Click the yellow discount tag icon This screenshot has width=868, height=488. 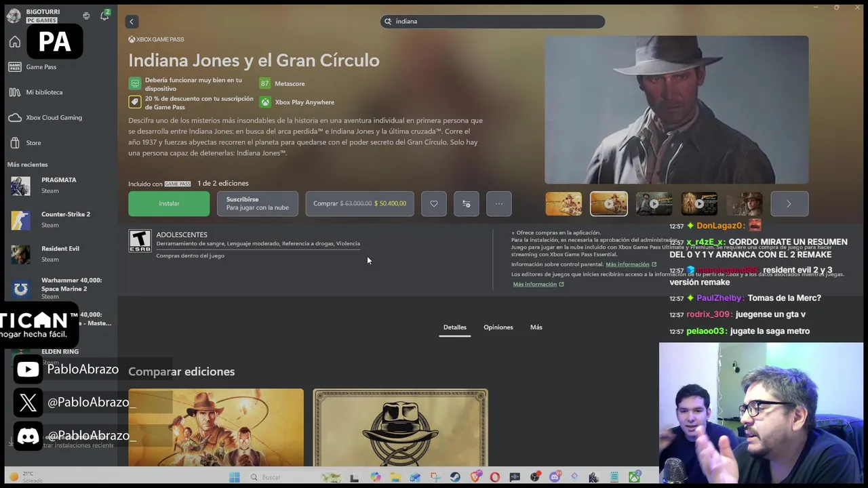[135, 102]
